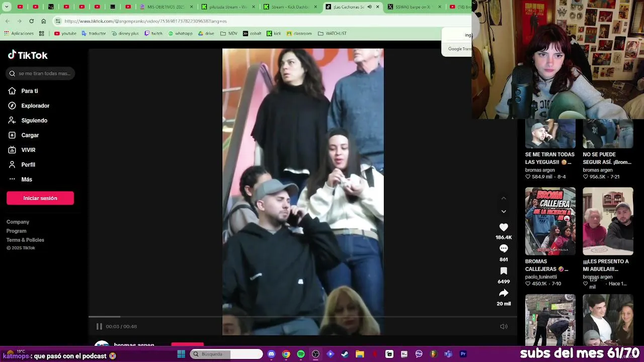Open the Program footer link
The height and width of the screenshot is (362, 644).
tap(16, 231)
